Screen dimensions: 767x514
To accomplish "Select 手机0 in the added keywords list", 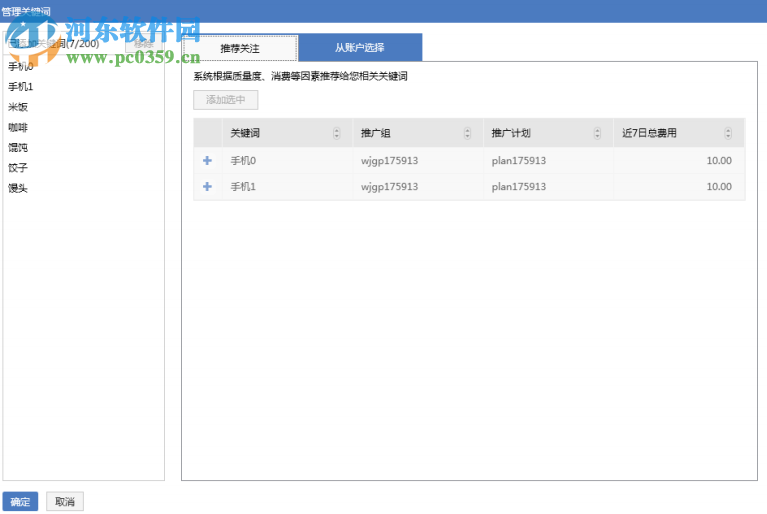I will pos(21,67).
